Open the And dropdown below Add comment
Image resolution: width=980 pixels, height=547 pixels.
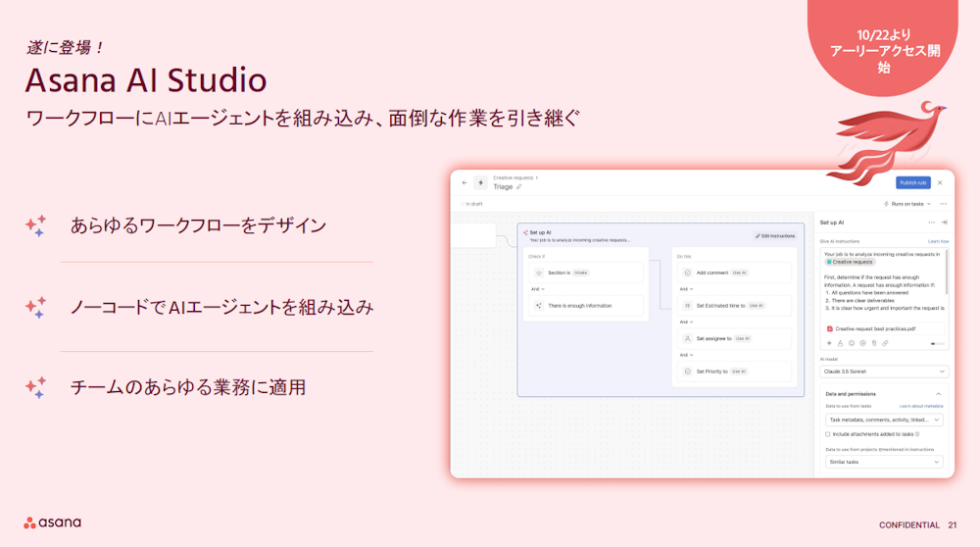(x=686, y=289)
